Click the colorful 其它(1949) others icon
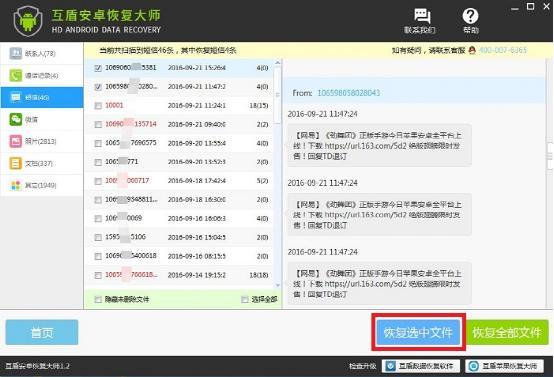The width and height of the screenshot is (554, 377). (16, 185)
